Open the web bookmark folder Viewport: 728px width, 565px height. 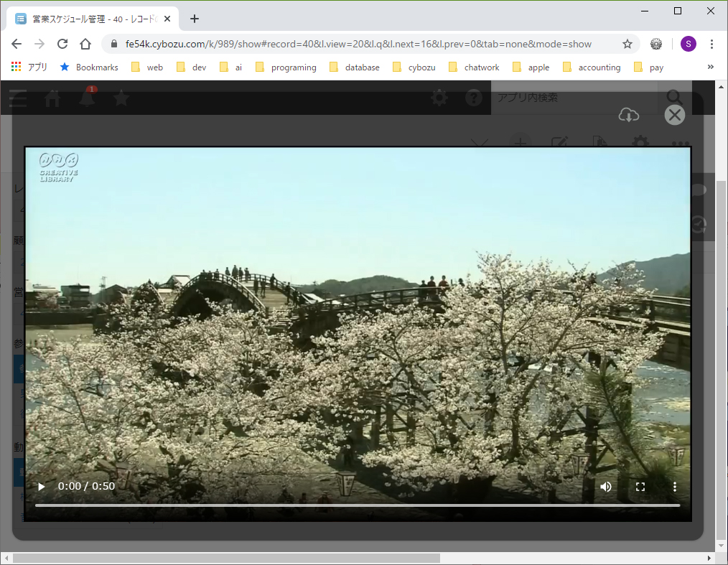pyautogui.click(x=147, y=67)
